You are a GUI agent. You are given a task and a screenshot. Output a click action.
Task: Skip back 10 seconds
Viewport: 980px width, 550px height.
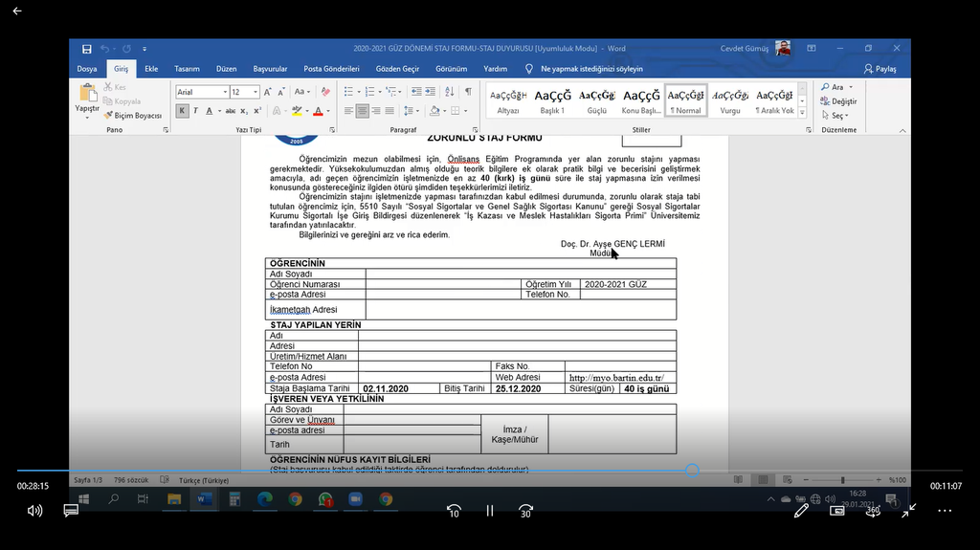point(454,511)
